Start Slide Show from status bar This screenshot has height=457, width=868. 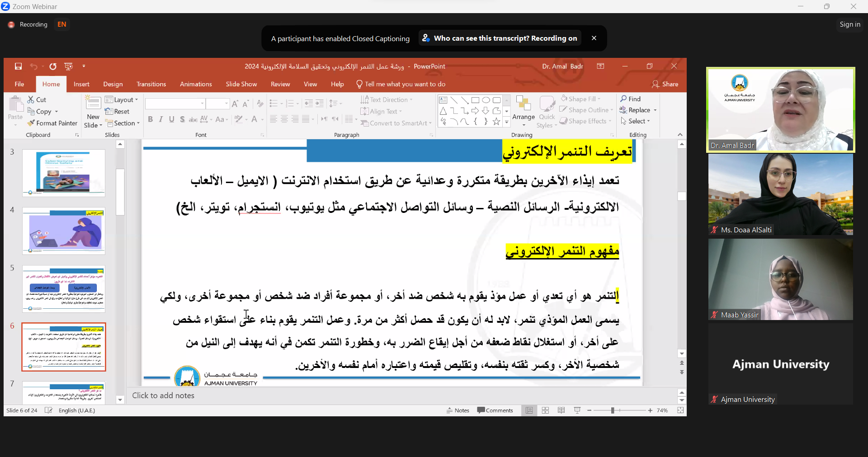point(577,410)
